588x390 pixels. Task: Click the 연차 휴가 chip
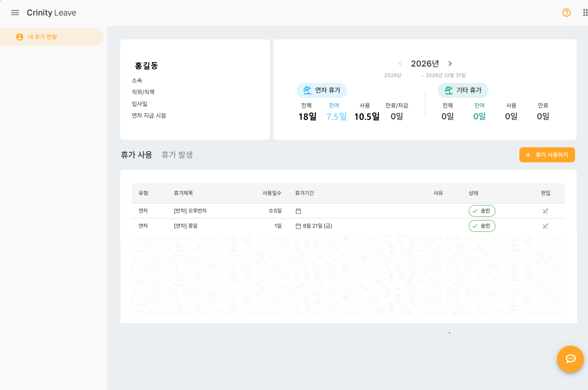pyautogui.click(x=322, y=90)
